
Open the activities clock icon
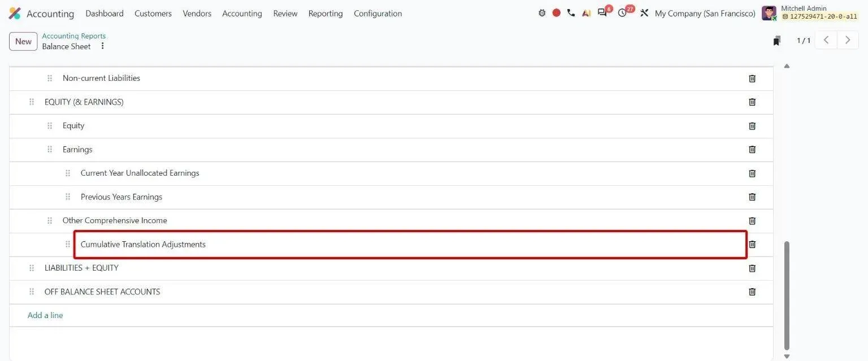[622, 13]
